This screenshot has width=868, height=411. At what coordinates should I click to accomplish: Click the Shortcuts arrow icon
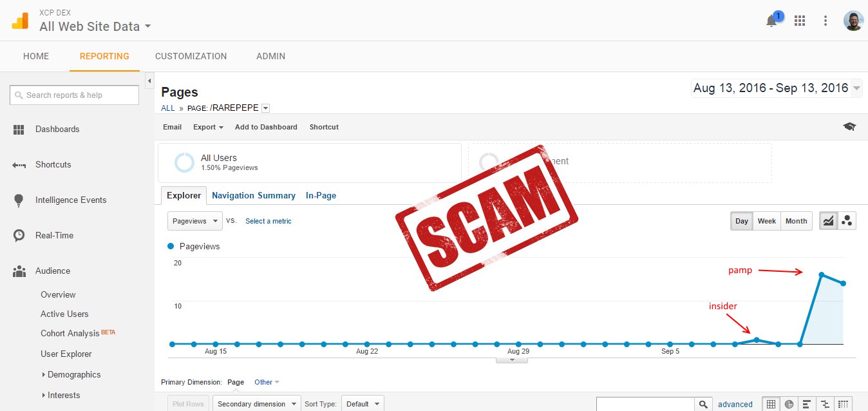19,165
